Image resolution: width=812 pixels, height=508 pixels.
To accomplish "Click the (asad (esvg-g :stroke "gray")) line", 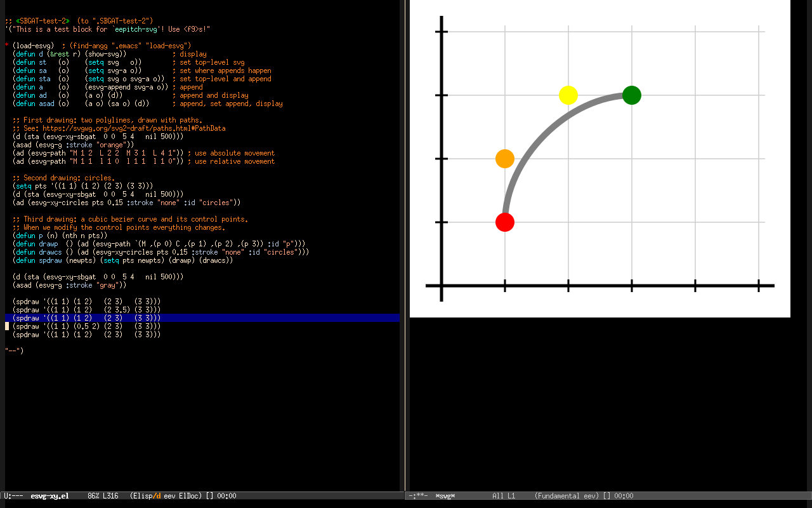I will click(x=69, y=285).
